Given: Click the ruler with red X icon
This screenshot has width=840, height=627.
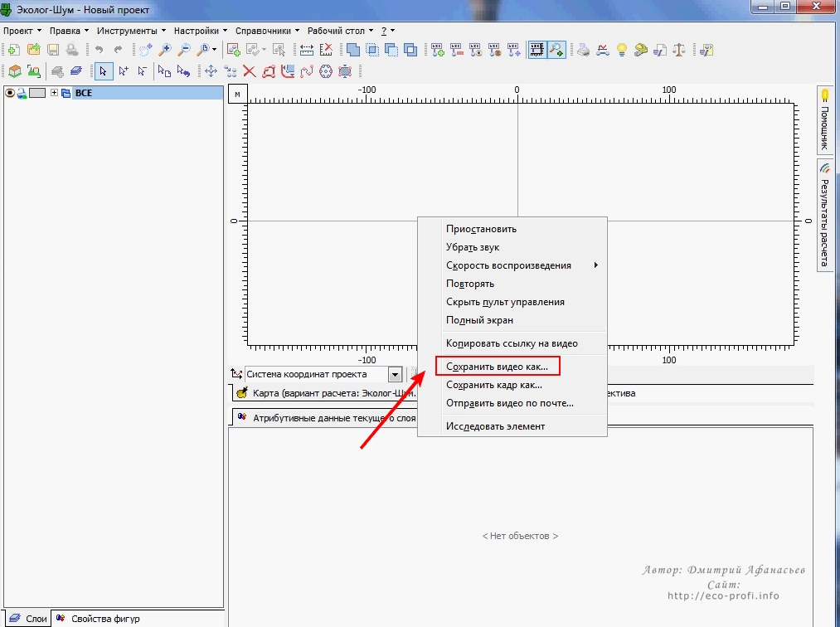Looking at the screenshot, I should (326, 51).
